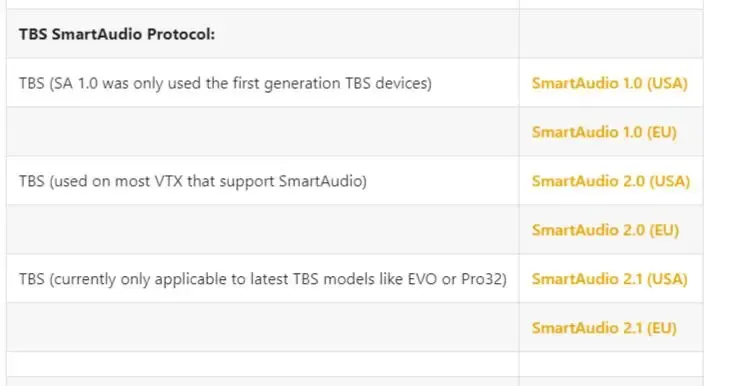Follow the SmartAudio 2.1 (EU) link
Screen dimensions: 730x386
pyautogui.click(x=604, y=328)
